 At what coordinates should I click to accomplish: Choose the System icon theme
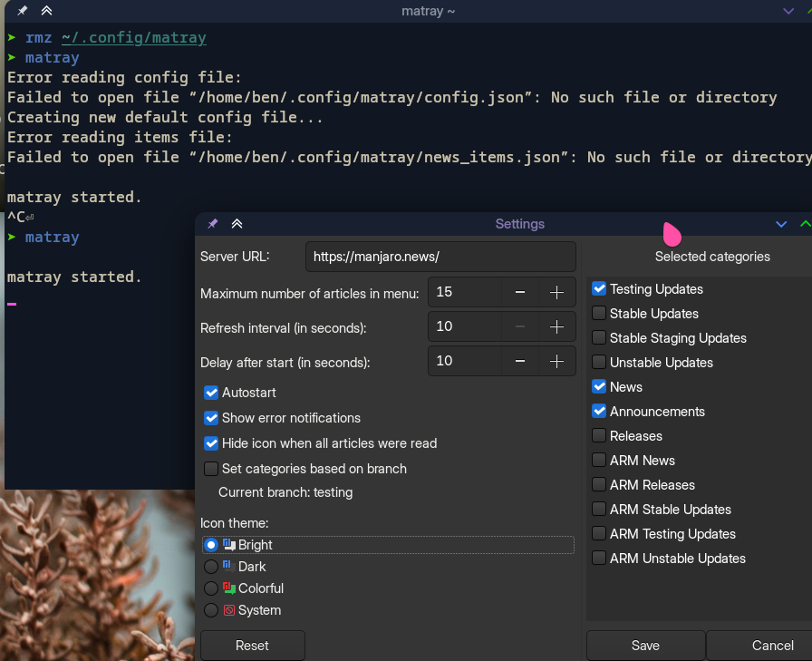tap(211, 610)
